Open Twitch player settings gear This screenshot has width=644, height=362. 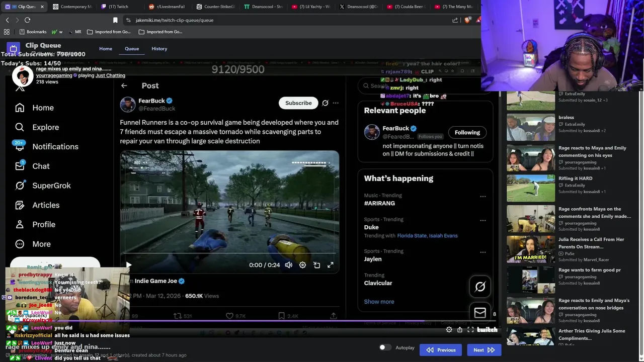(449, 330)
